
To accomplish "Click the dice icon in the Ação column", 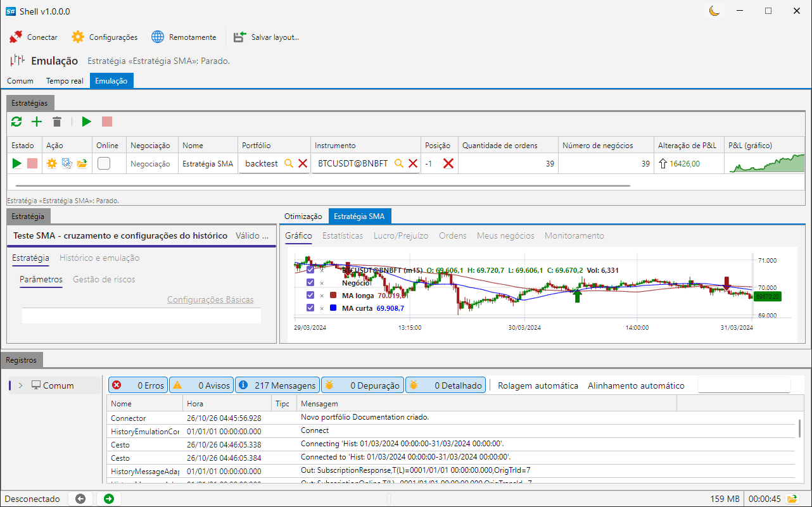I will (67, 163).
